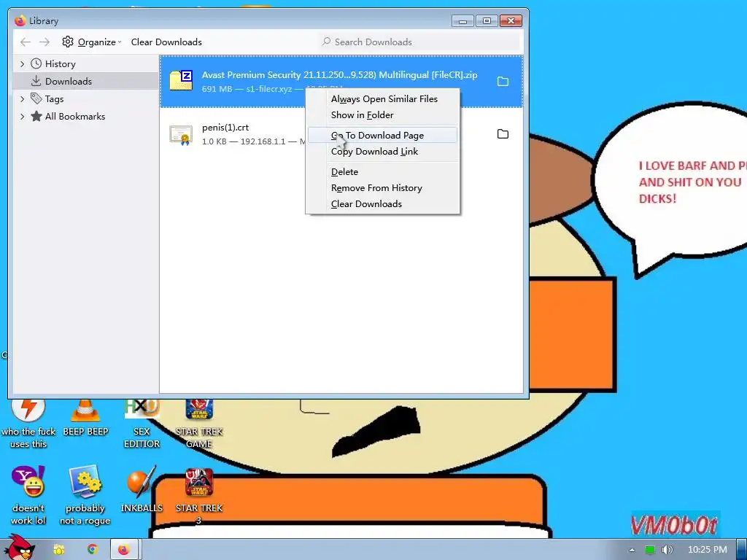Screen dimensions: 747x560
Task: Open 'who the fuck uses this' desktop icon
Action: pos(28,424)
